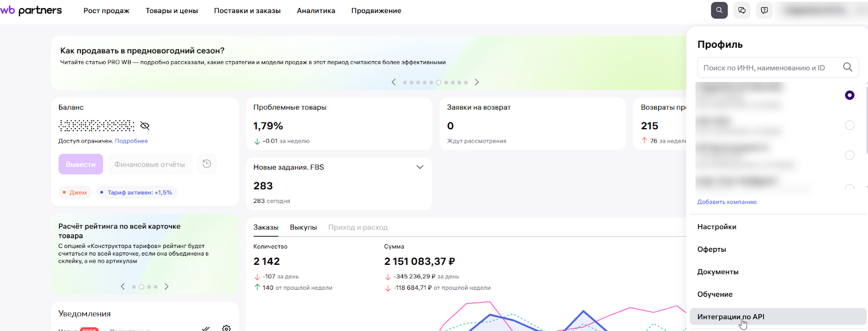
Task: Open notification settings gear icon
Action: 226,328
